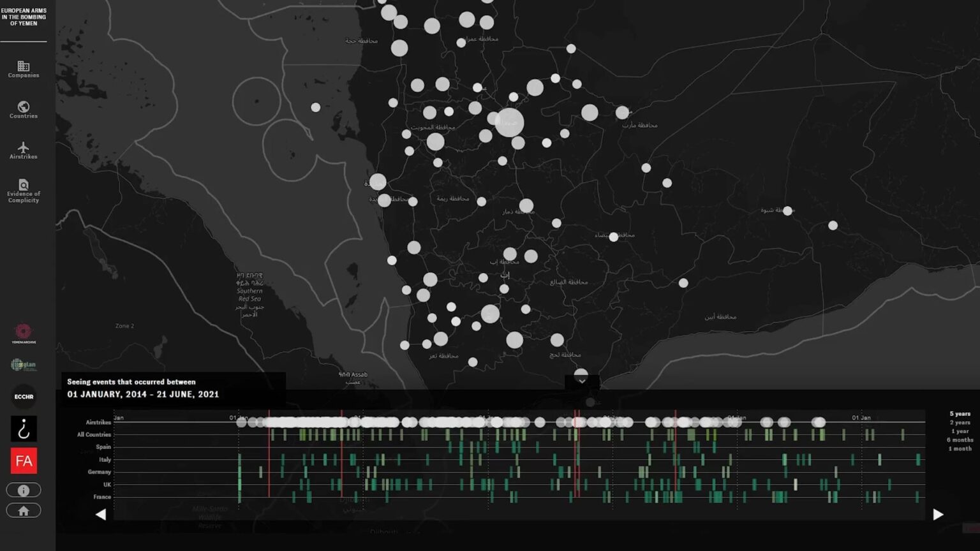Click the Zone 2 map label
This screenshot has width=980, height=551.
(124, 326)
